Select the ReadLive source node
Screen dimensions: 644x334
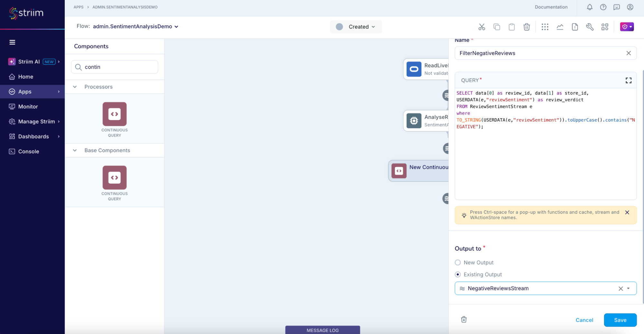(426, 69)
